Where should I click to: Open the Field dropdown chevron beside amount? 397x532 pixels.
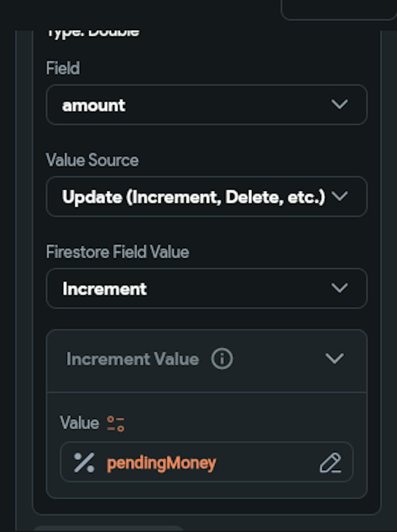(x=339, y=105)
